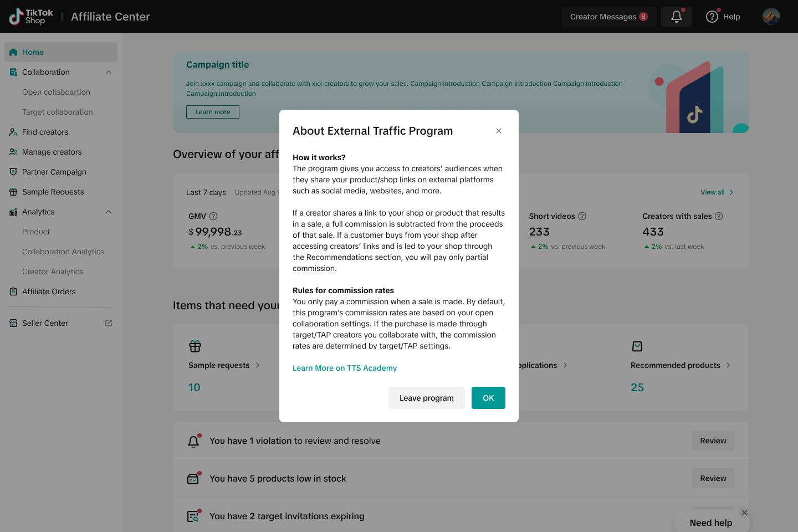Go to Partner Campaign page
The image size is (798, 532).
(x=54, y=172)
